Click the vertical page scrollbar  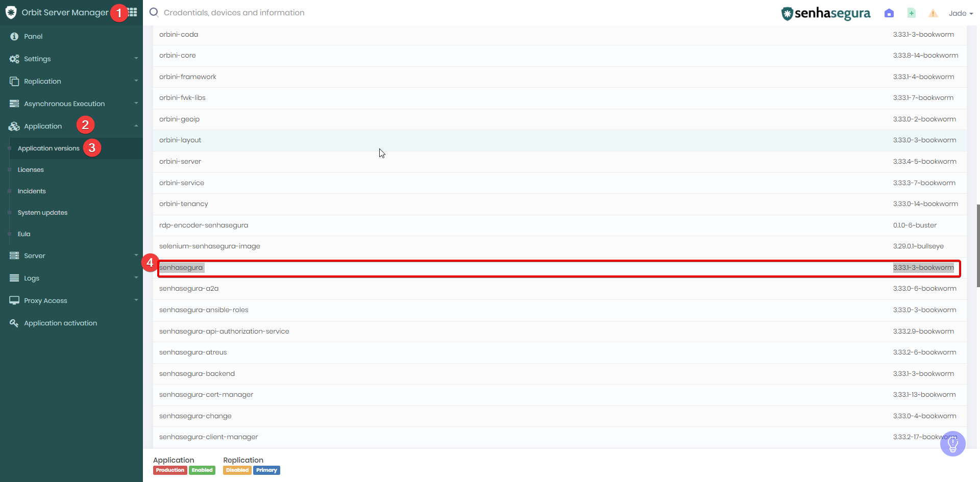click(x=978, y=246)
